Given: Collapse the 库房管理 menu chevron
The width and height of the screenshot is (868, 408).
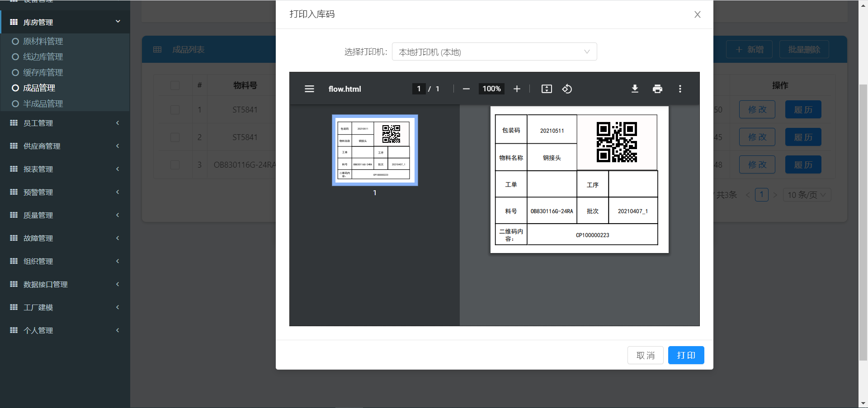Looking at the screenshot, I should (118, 21).
